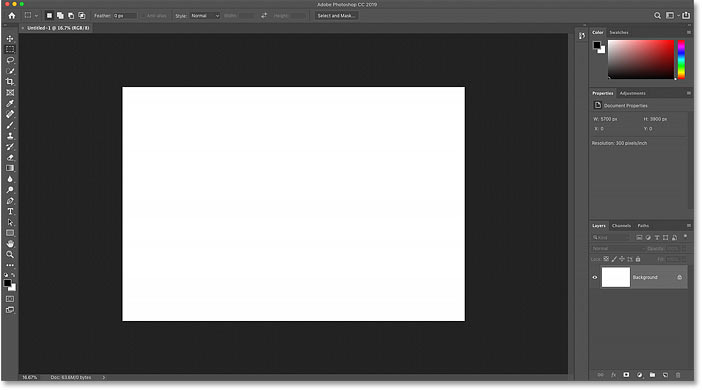The width and height of the screenshot is (702, 390).
Task: Select the Clone Stamp tool
Action: click(10, 136)
